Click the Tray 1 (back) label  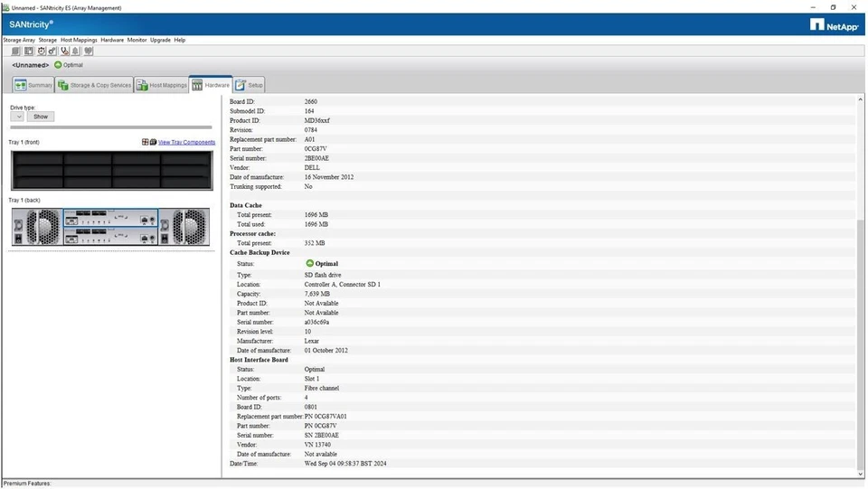(x=24, y=201)
